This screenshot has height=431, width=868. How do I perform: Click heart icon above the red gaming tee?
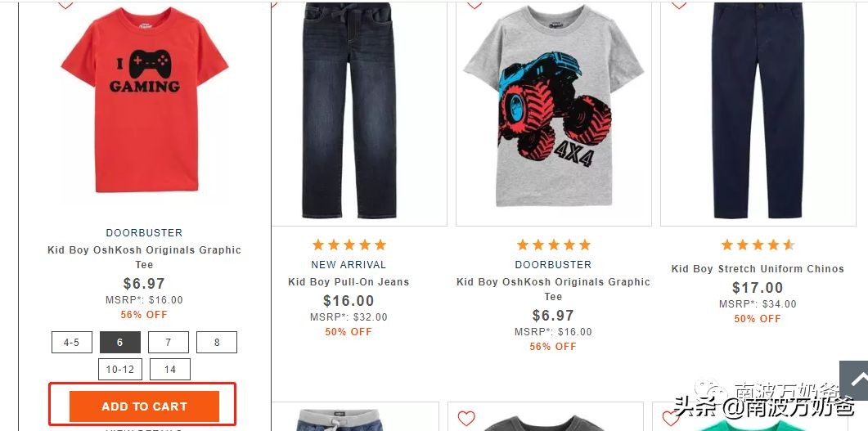tap(65, 5)
